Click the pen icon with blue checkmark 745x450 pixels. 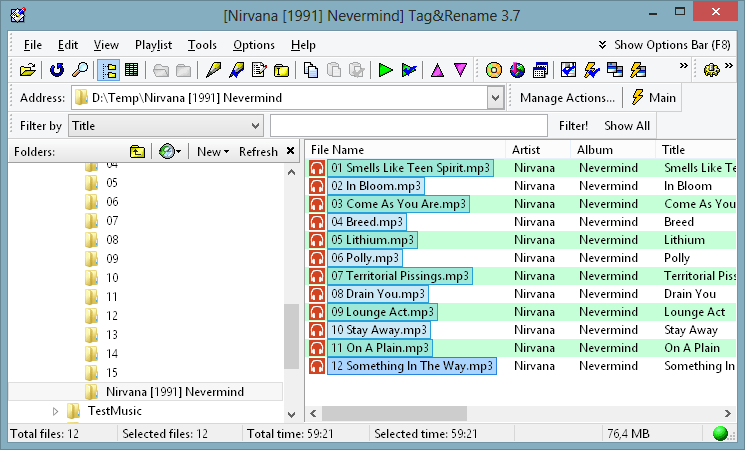[x=236, y=70]
